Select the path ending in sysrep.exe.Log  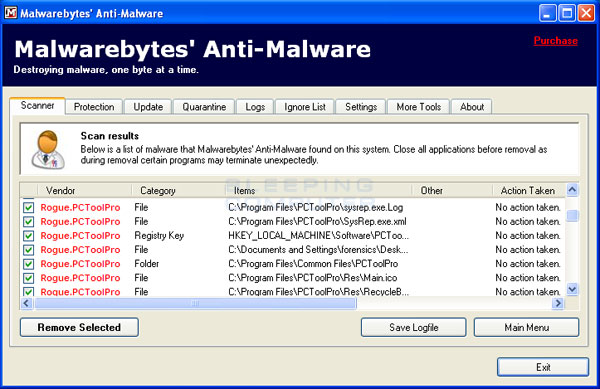pyautogui.click(x=315, y=208)
